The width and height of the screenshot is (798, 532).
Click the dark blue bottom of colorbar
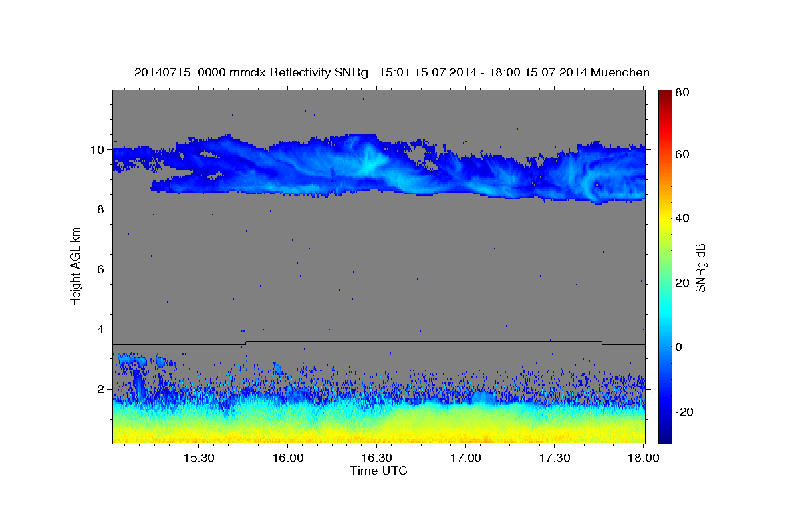tap(665, 436)
